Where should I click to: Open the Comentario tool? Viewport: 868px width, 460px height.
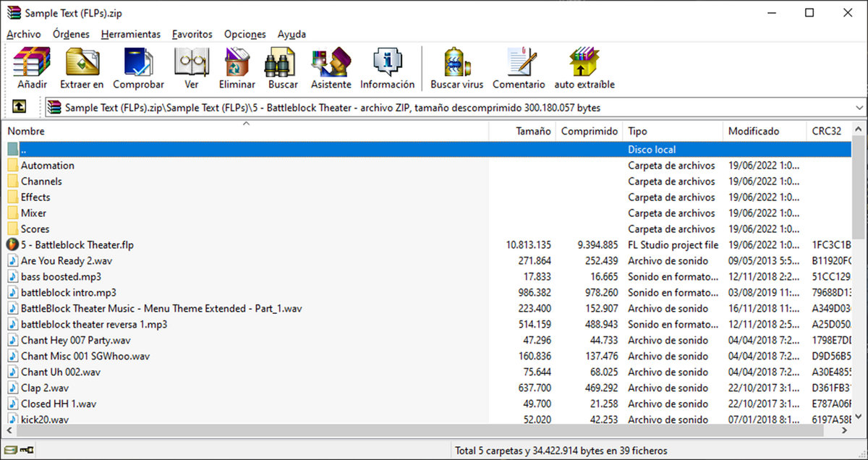[519, 68]
